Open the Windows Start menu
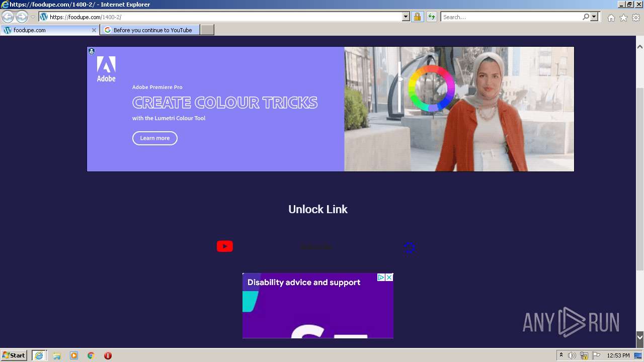 tap(14, 355)
